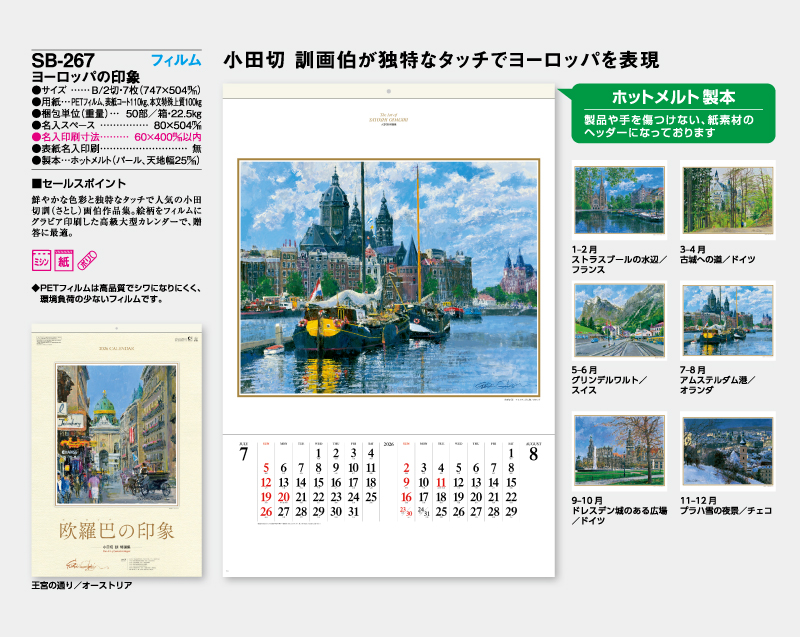Screen dimensions: 800x637
Task: Click the pink ミシン perforation icon
Action: point(41,260)
